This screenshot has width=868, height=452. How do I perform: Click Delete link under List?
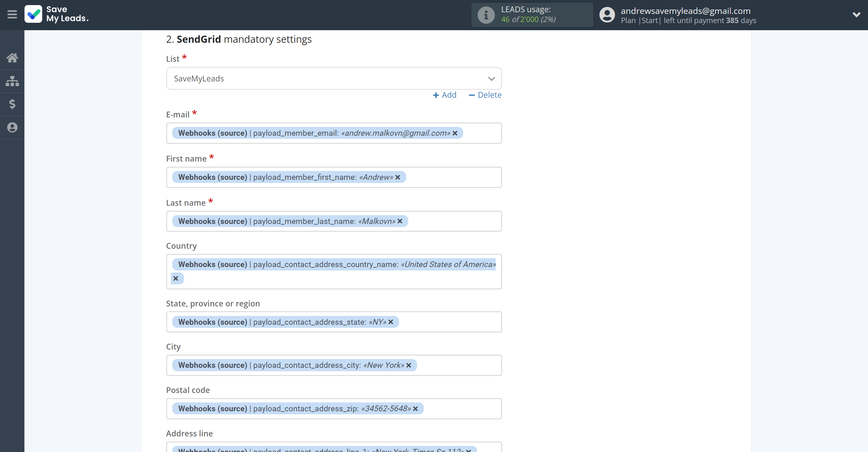point(485,95)
